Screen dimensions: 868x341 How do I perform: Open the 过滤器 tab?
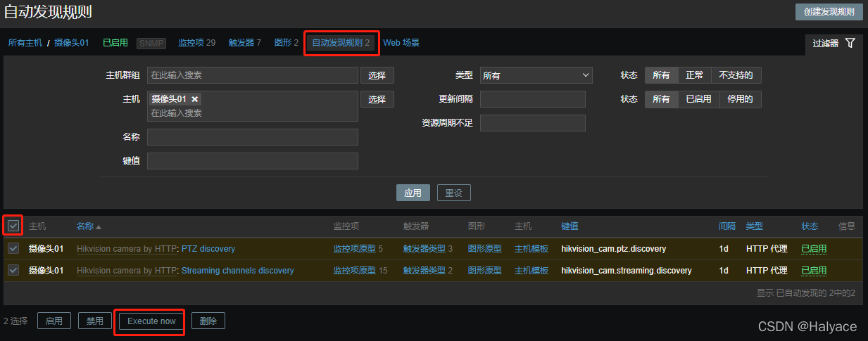coord(834,44)
